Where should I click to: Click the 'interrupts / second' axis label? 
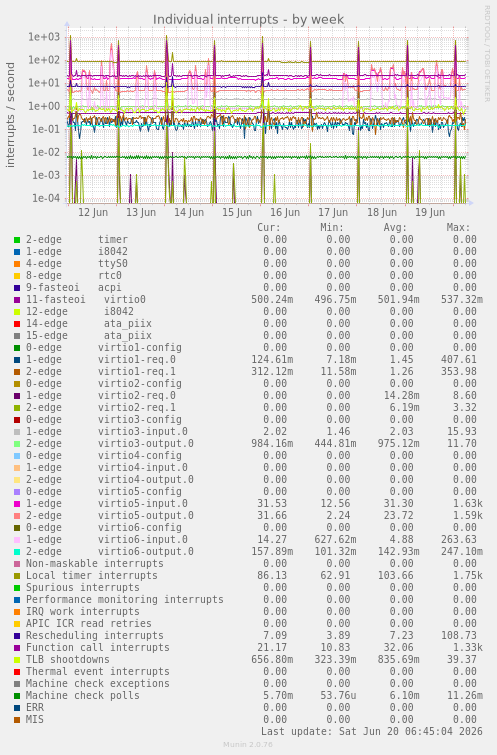point(10,115)
